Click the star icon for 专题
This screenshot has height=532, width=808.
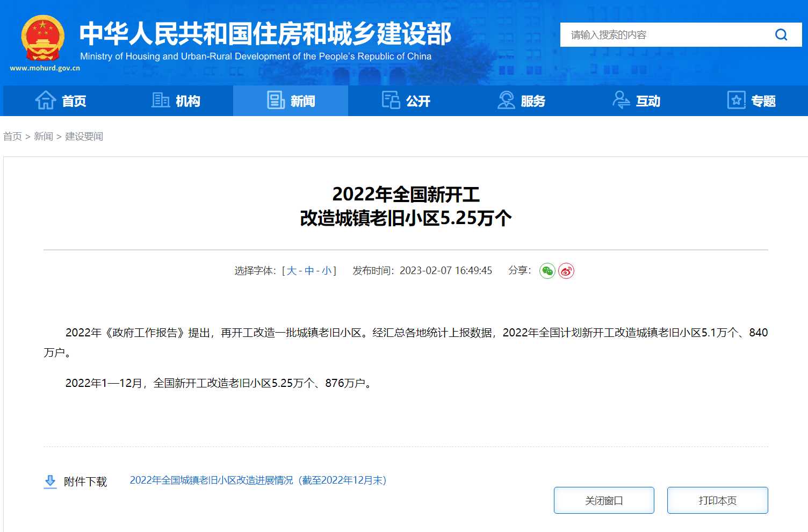coord(736,100)
